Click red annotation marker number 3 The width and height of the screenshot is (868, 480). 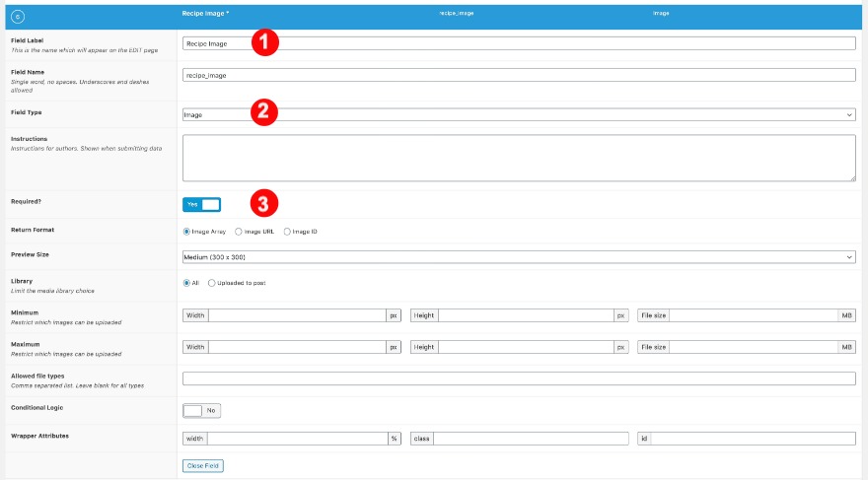[x=263, y=204]
